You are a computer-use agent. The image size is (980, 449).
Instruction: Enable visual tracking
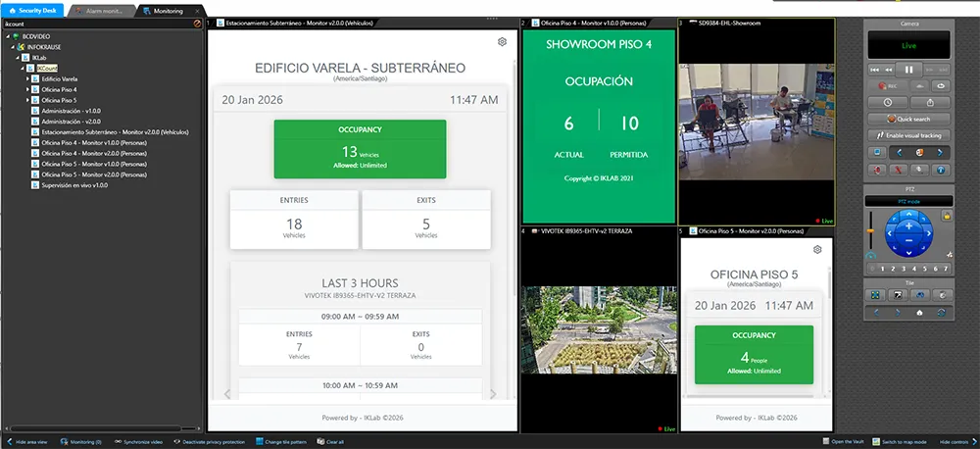coord(908,135)
